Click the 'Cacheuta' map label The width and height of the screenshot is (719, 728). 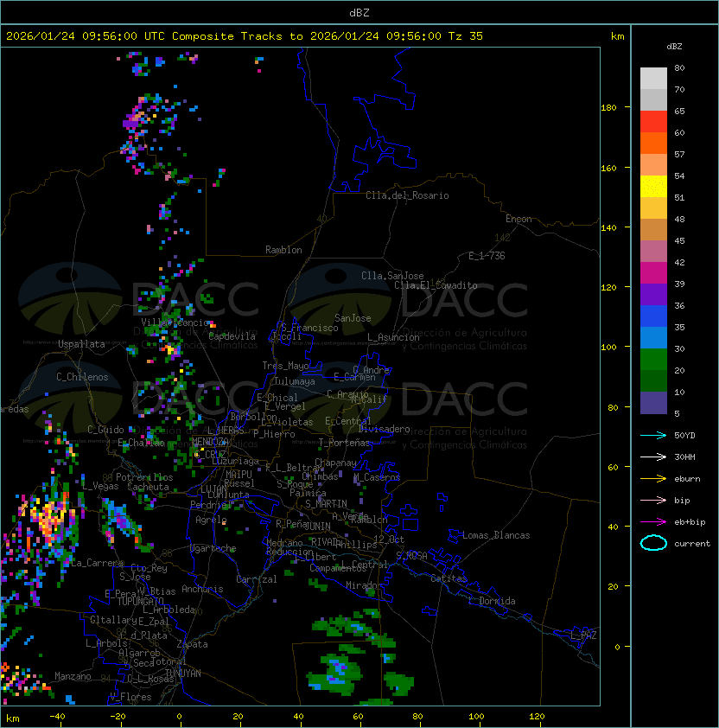coord(148,487)
